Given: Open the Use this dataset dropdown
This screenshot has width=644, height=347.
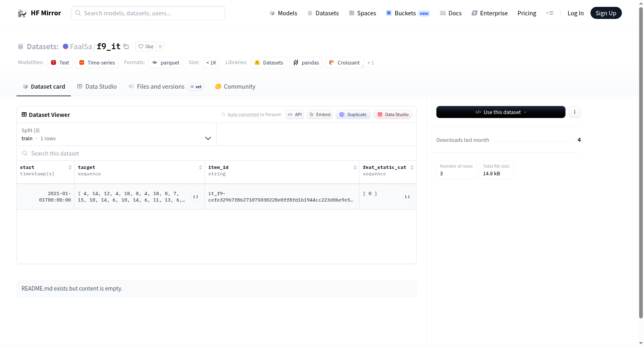Looking at the screenshot, I should 501,112.
